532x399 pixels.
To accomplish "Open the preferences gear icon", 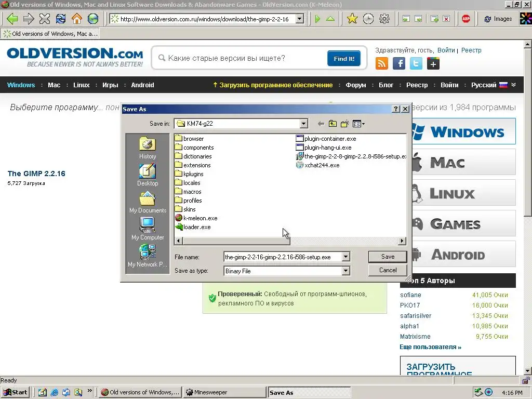I will (384, 19).
